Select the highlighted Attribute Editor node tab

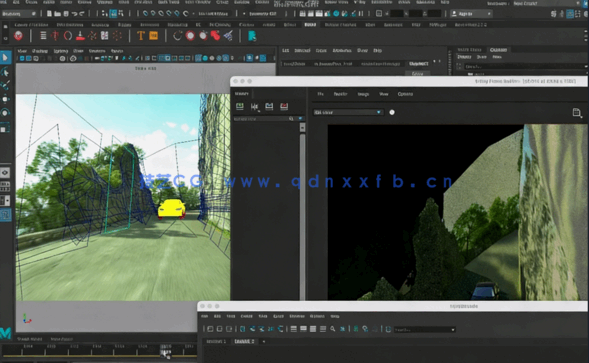coord(418,64)
